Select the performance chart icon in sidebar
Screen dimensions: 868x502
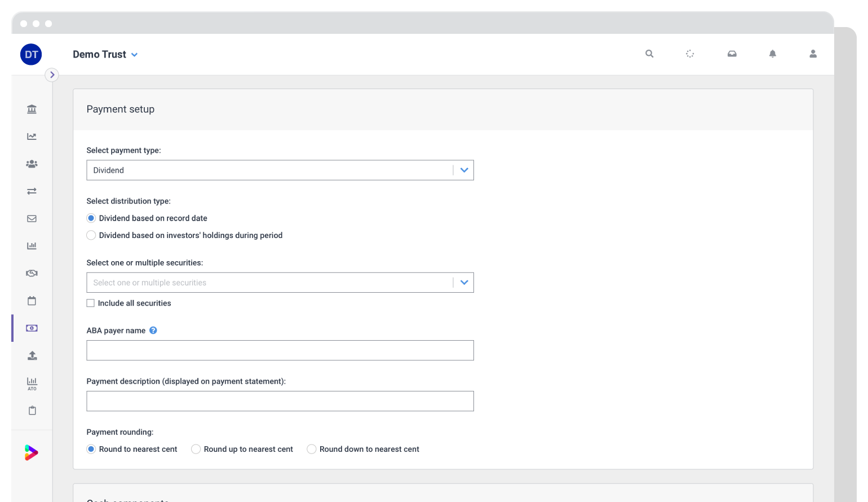[x=32, y=136]
